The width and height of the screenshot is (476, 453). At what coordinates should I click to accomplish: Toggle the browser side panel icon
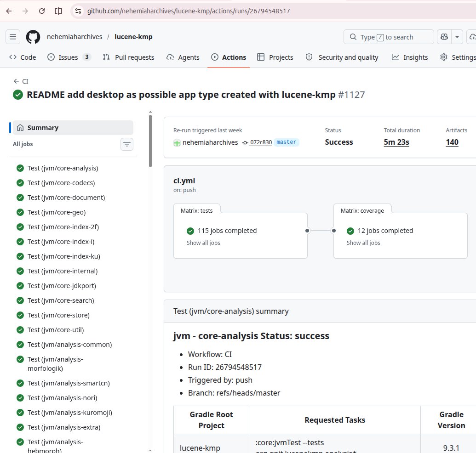click(58, 11)
